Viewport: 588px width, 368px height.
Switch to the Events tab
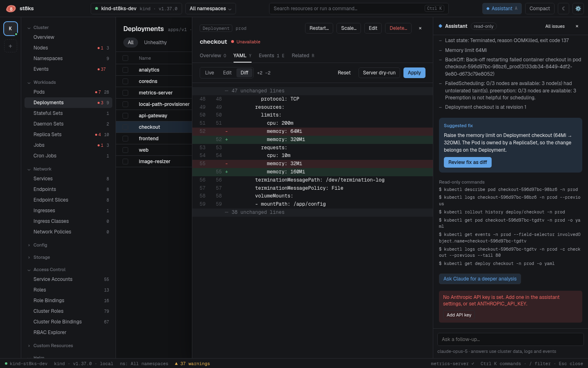click(x=272, y=56)
